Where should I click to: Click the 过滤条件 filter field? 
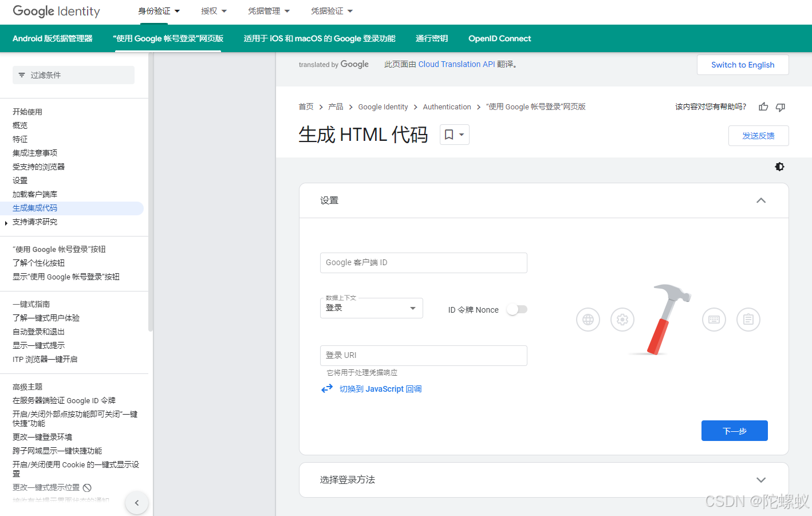73,75
